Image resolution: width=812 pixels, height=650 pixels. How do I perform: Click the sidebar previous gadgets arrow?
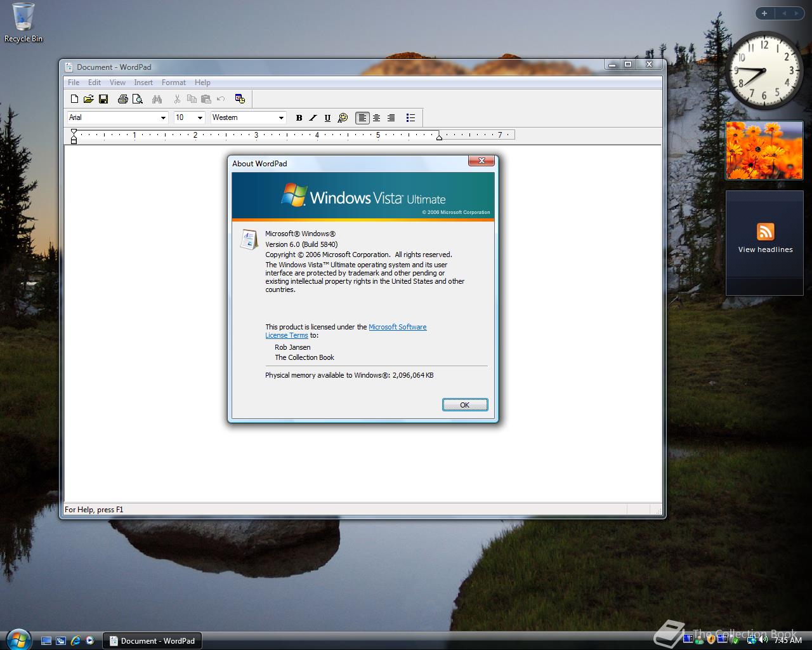pos(783,13)
